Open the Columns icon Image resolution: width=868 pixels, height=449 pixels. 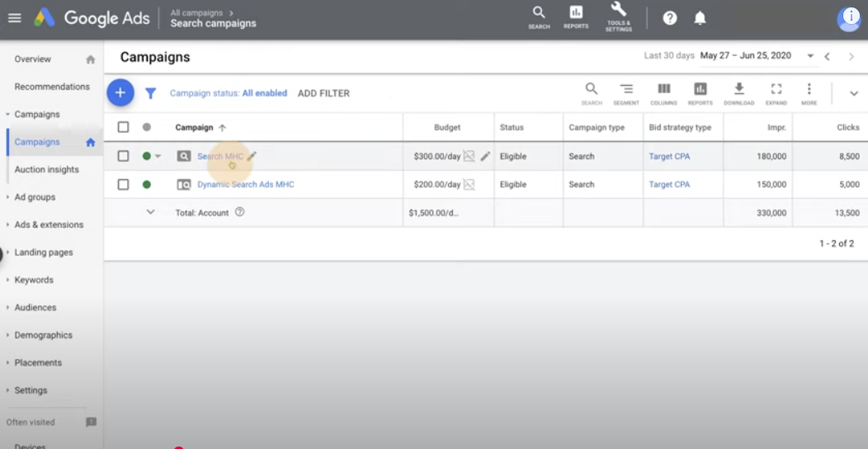click(663, 93)
